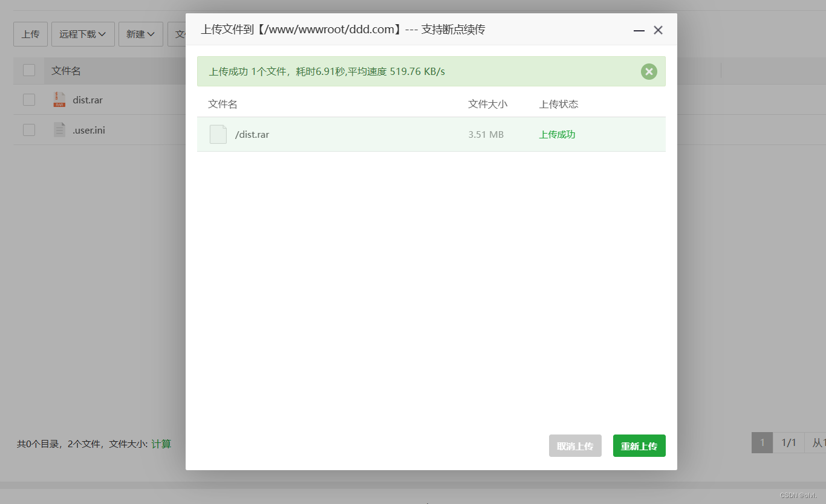Viewport: 826px width, 504px height.
Task: Click the 上传成功 status text in row
Action: tap(558, 135)
